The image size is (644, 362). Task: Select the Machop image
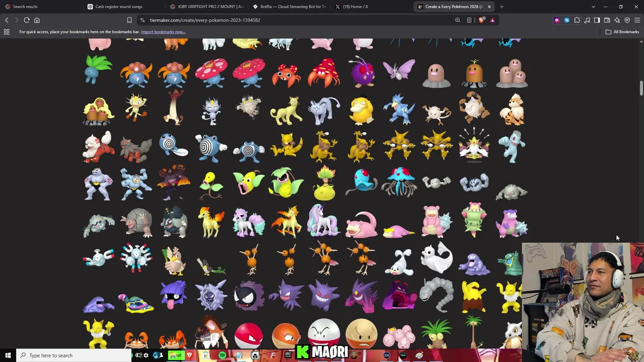[x=512, y=146]
